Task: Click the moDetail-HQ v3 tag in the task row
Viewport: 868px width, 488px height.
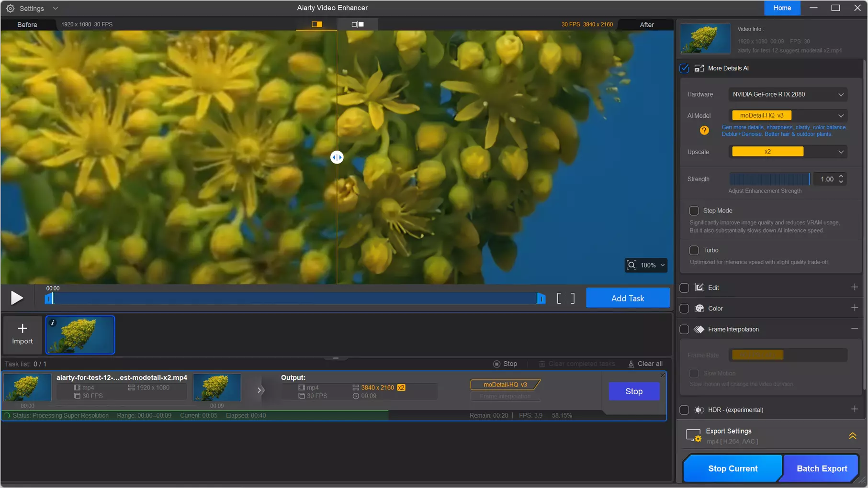Action: (x=505, y=385)
